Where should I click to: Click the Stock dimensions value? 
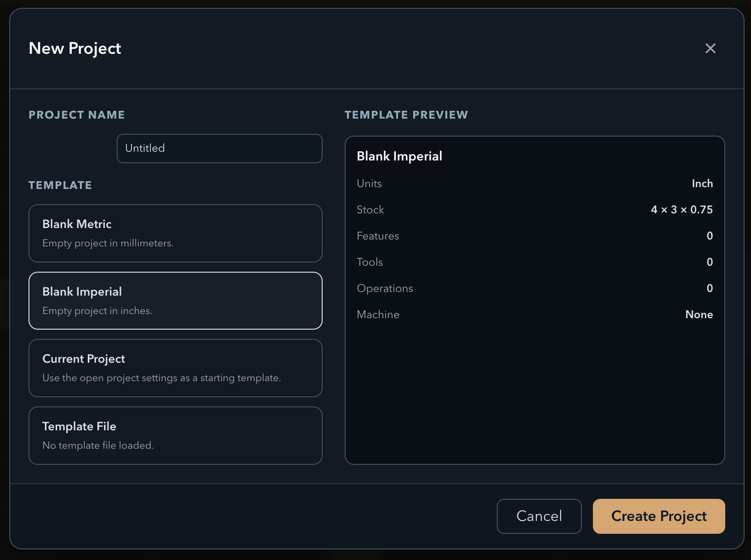(682, 210)
